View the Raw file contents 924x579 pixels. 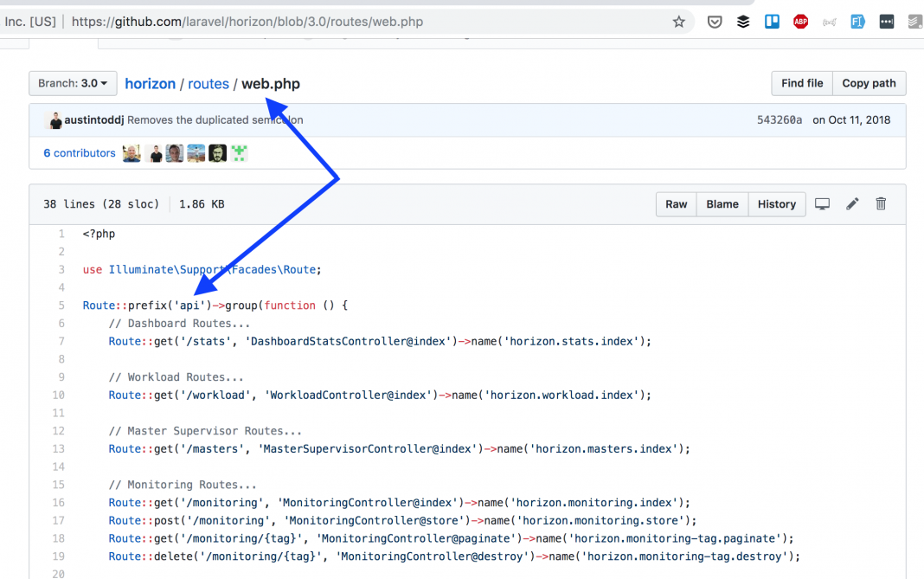[x=676, y=204]
